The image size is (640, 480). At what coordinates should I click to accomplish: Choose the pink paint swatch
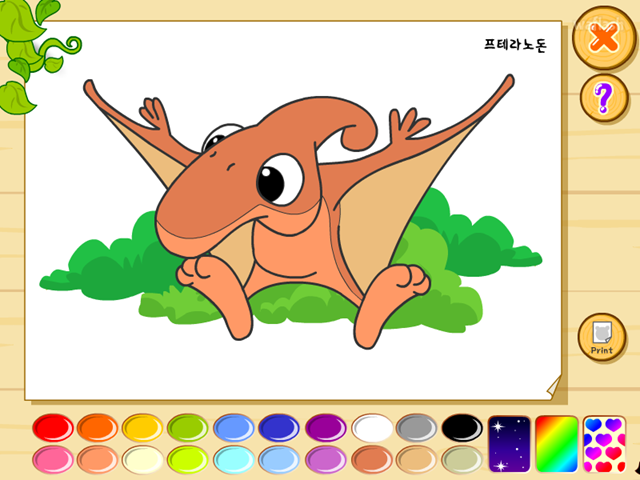[x=53, y=460]
